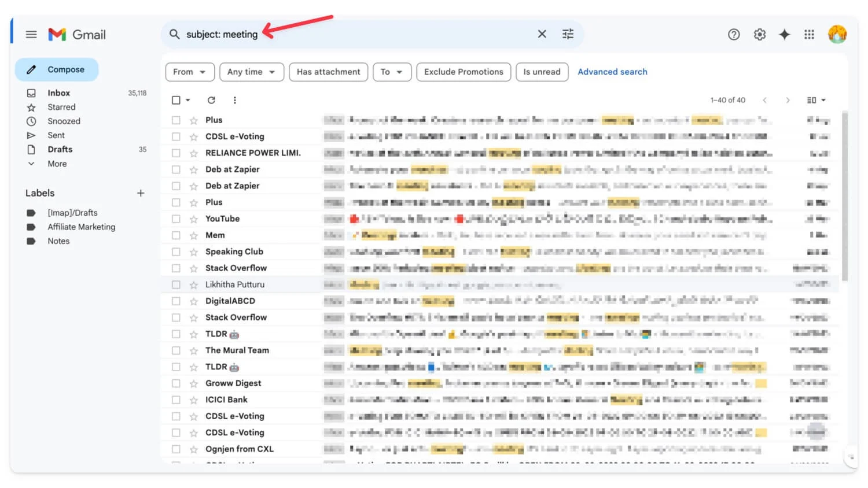Go to the Sent folder
This screenshot has width=868, height=488.
click(x=56, y=135)
